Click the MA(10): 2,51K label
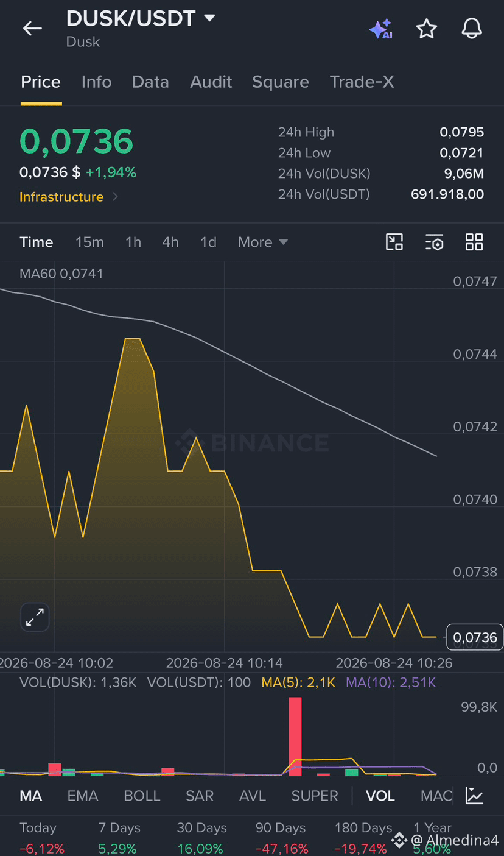This screenshot has height=856, width=504. pos(391,682)
